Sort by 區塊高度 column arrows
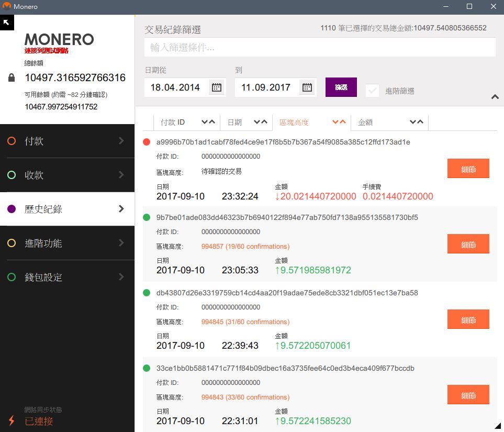504x432 pixels. (339, 122)
